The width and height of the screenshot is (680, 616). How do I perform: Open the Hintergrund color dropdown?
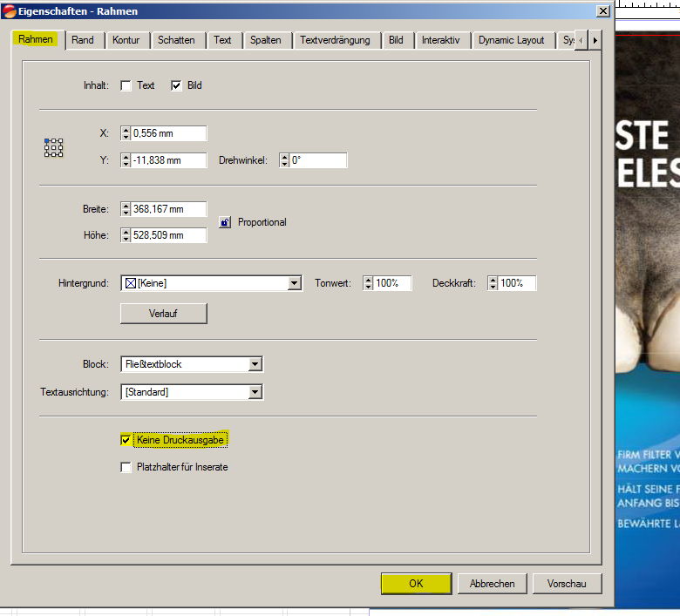point(294,283)
